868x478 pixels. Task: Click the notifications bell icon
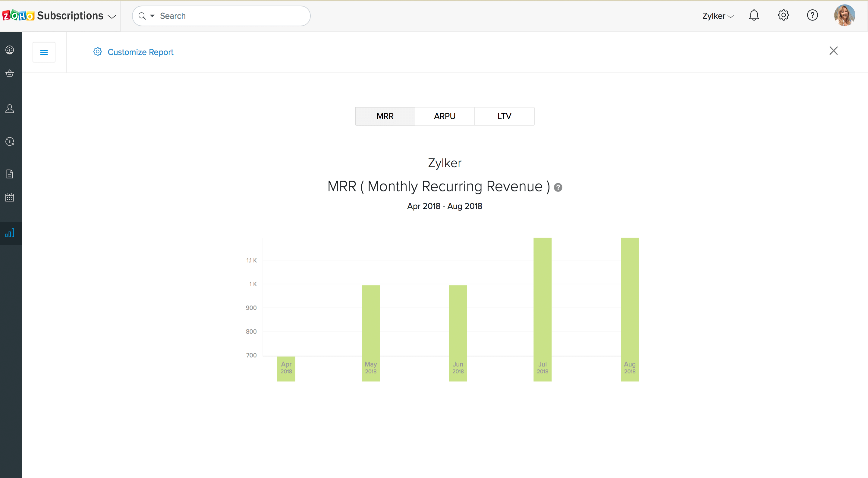[x=754, y=15]
